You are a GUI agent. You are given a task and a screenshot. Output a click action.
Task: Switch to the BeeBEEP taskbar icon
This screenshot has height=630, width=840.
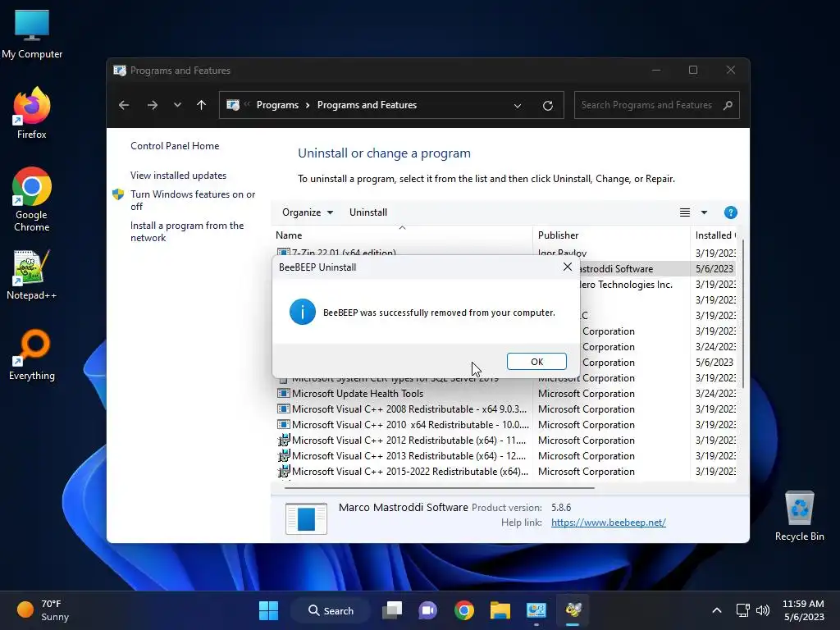click(x=573, y=610)
